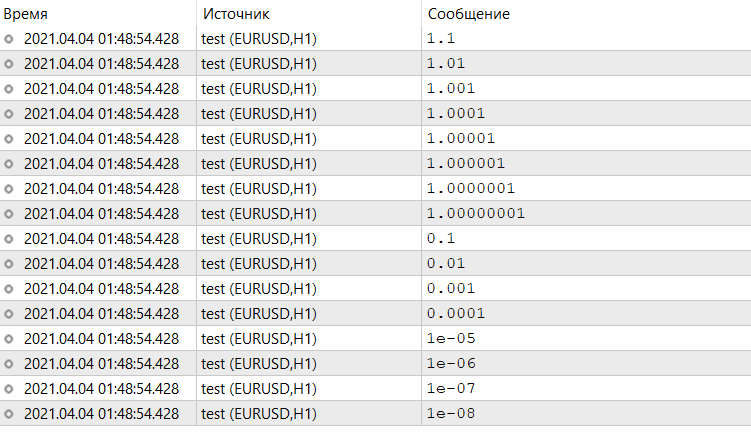Viewport: 751px width, 438px height.
Task: Select the log message 0.01
Action: click(x=445, y=264)
